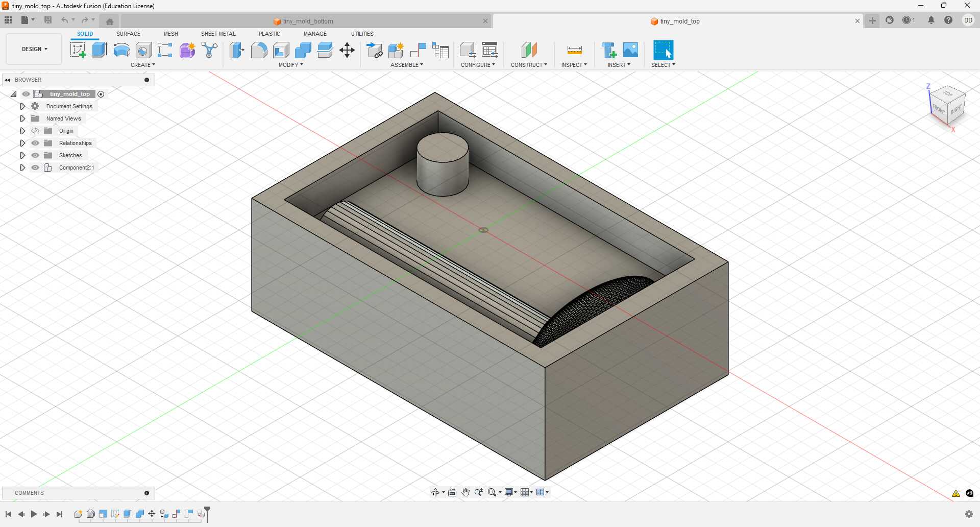Collapse the COMMENTS panel

pos(146,493)
